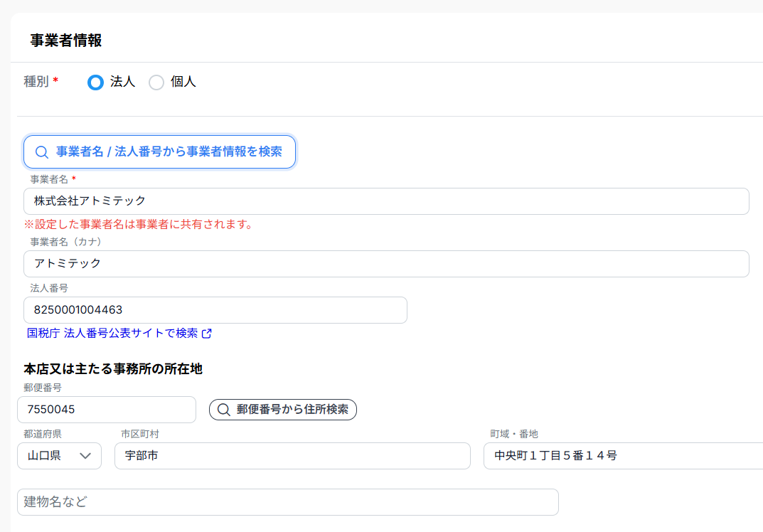
Task: Click the red 事業者名 sharing notice text
Action: (139, 225)
